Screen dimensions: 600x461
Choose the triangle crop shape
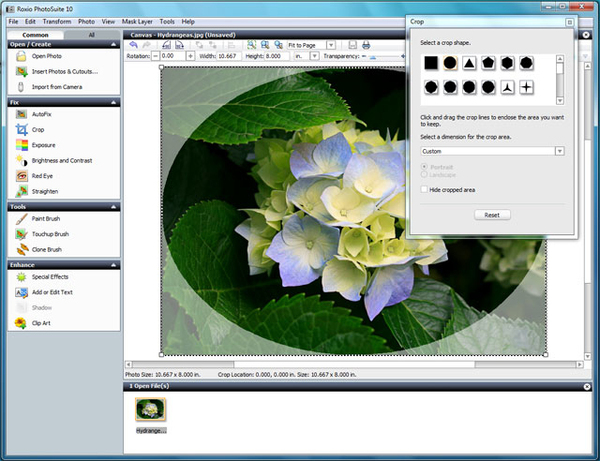click(470, 62)
